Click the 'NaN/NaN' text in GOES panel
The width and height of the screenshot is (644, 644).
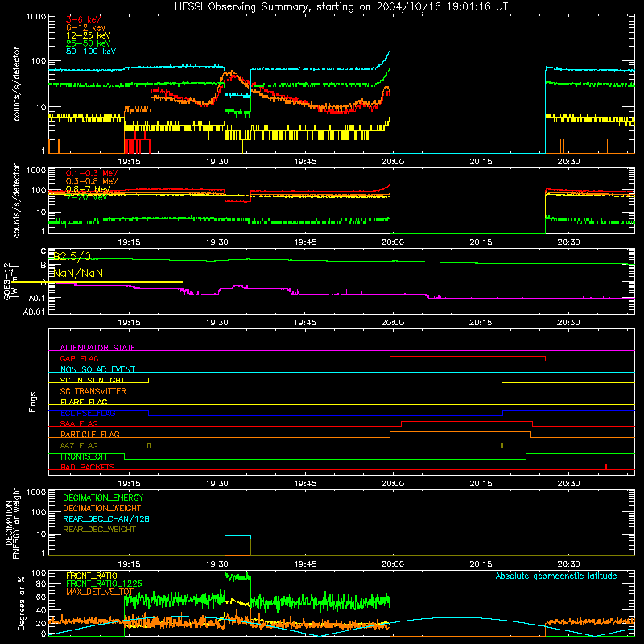click(x=78, y=273)
